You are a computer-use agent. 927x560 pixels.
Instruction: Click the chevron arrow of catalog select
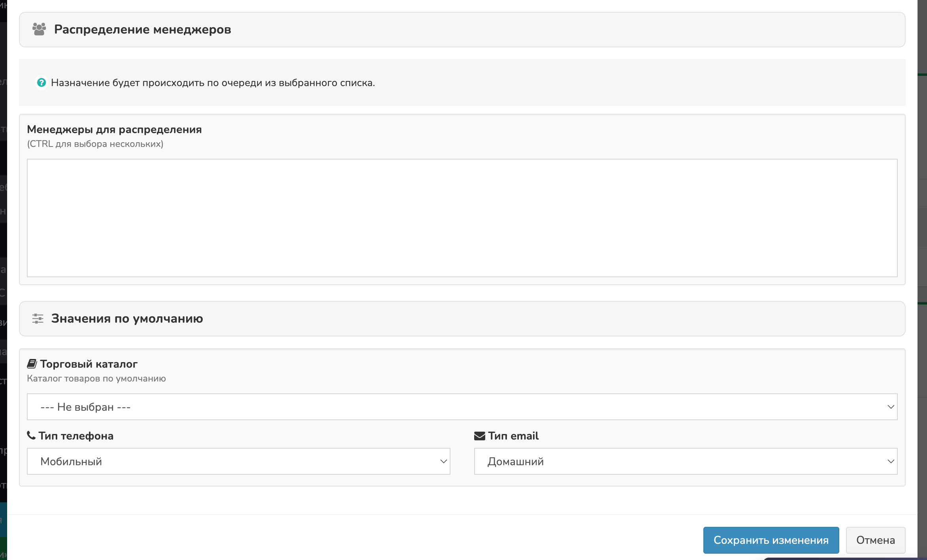891,407
